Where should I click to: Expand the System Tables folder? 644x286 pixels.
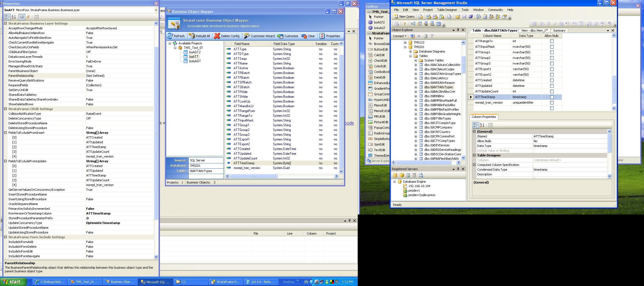(416, 60)
